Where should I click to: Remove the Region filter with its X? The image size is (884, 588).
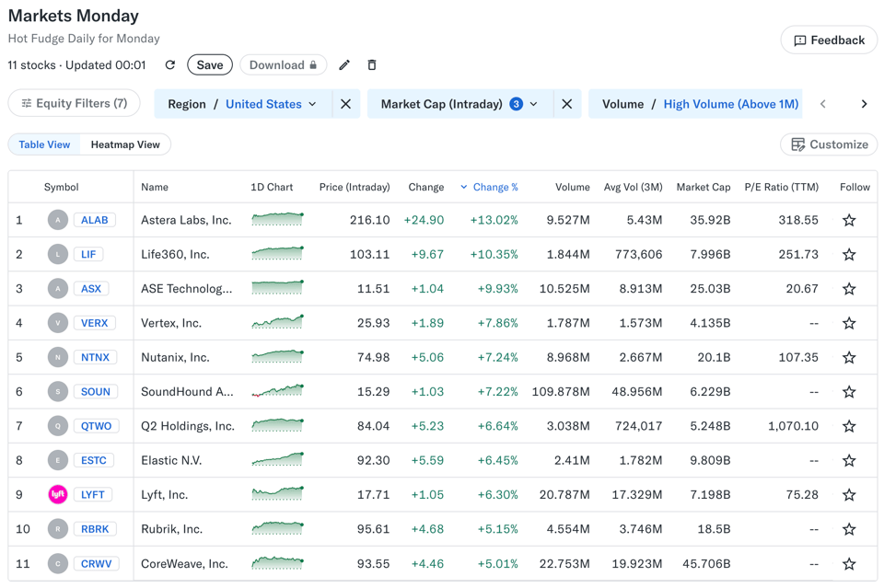pos(345,104)
